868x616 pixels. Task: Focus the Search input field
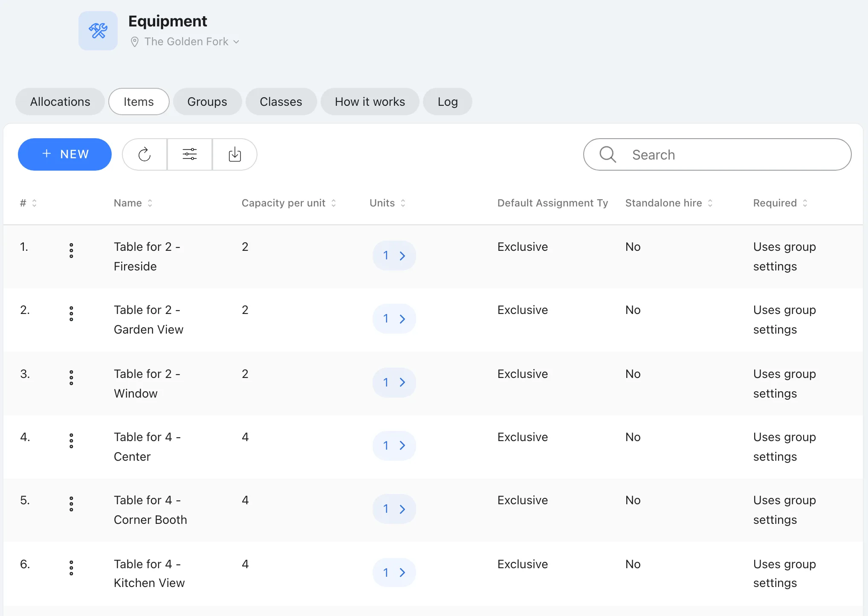[717, 154]
